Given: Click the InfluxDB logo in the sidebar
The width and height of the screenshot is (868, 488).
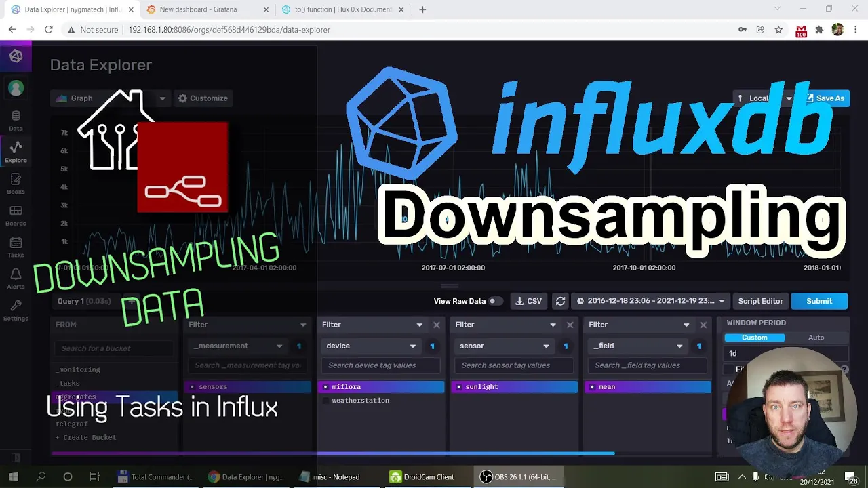Looking at the screenshot, I should click(16, 56).
